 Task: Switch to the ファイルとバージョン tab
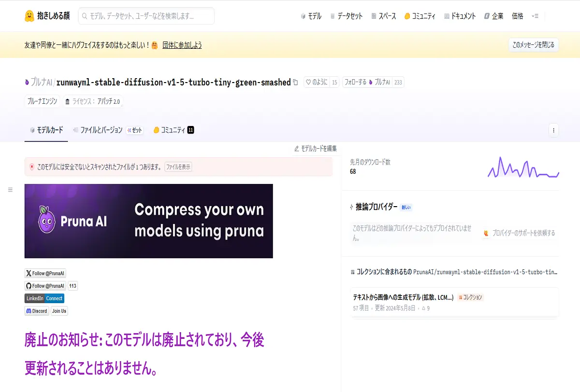click(98, 130)
